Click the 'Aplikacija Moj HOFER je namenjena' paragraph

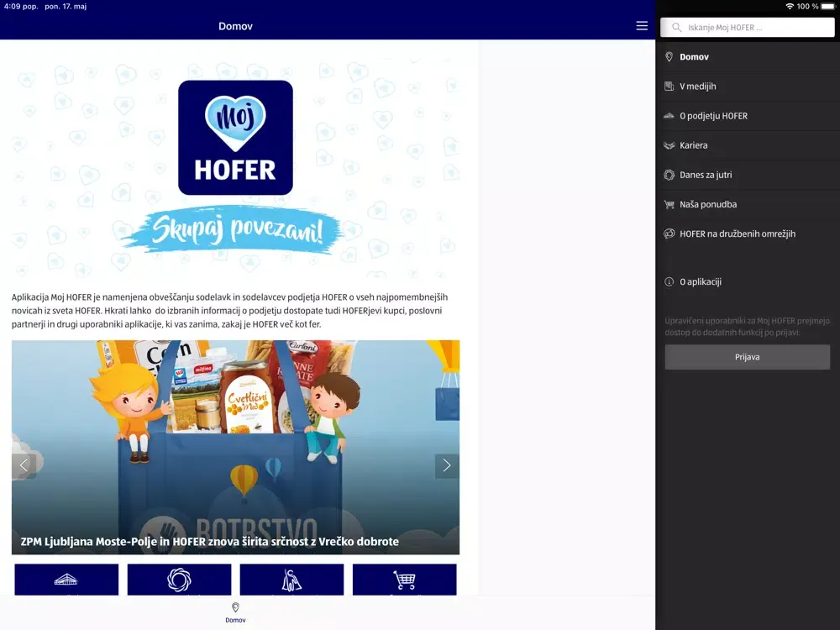pyautogui.click(x=230, y=311)
